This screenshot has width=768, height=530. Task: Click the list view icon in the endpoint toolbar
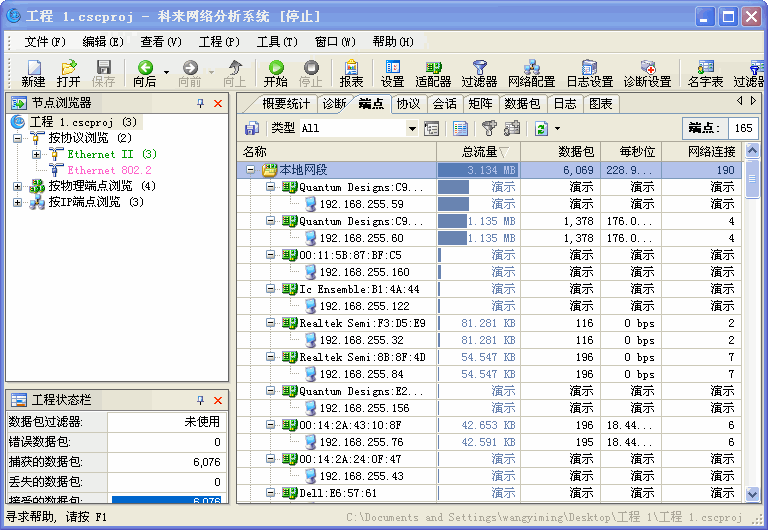(460, 128)
